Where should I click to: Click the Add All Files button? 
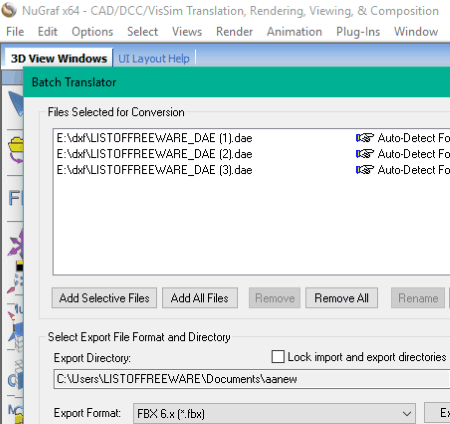[x=200, y=298]
